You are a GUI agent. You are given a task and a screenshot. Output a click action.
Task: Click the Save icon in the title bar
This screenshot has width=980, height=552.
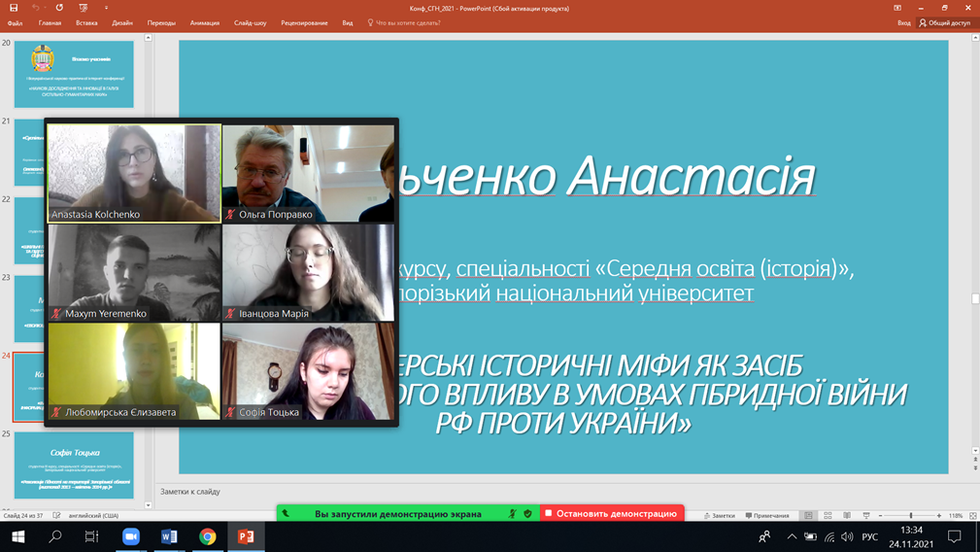(14, 8)
